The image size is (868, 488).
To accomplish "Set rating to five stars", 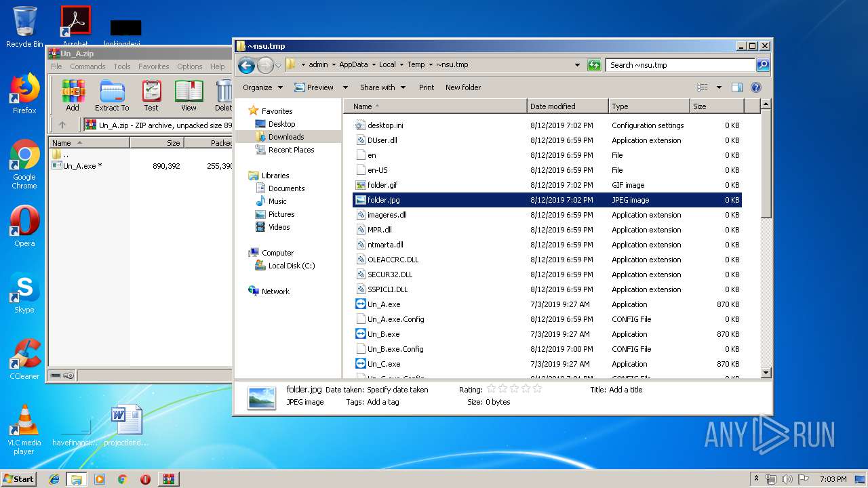I will tap(537, 389).
